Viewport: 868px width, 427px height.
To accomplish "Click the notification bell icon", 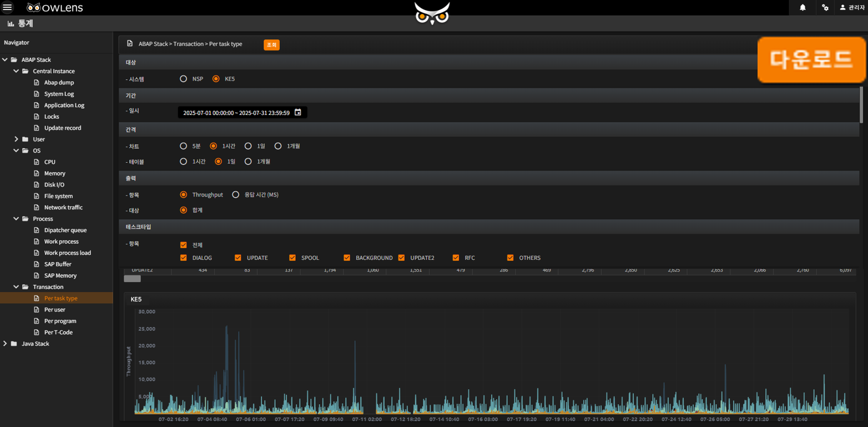I will tap(803, 7).
